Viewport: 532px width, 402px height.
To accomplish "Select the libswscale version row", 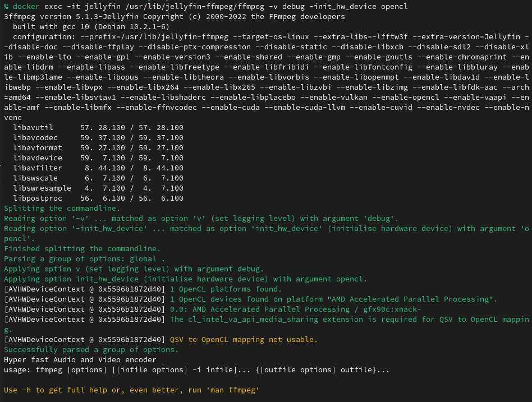I will (x=98, y=178).
